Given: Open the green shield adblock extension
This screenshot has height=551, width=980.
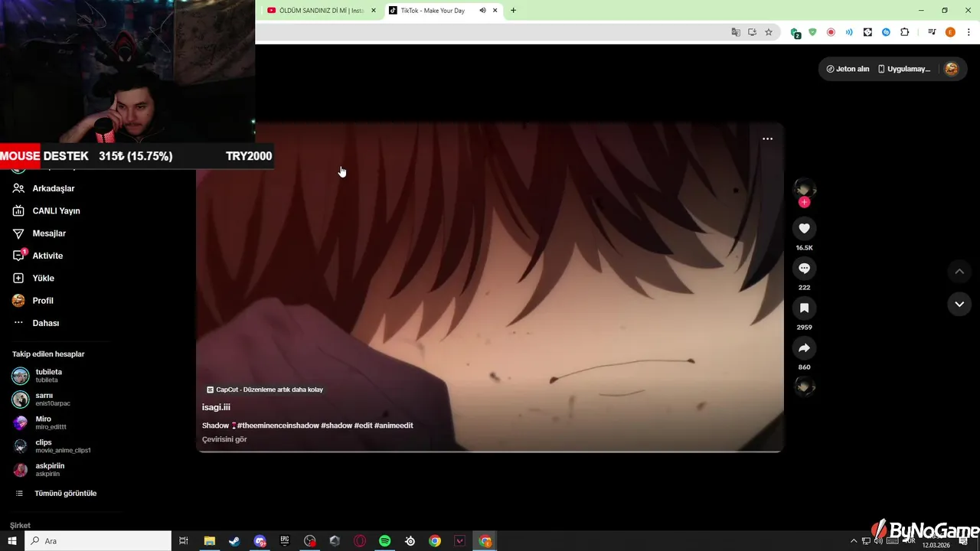Looking at the screenshot, I should pyautogui.click(x=812, y=32).
